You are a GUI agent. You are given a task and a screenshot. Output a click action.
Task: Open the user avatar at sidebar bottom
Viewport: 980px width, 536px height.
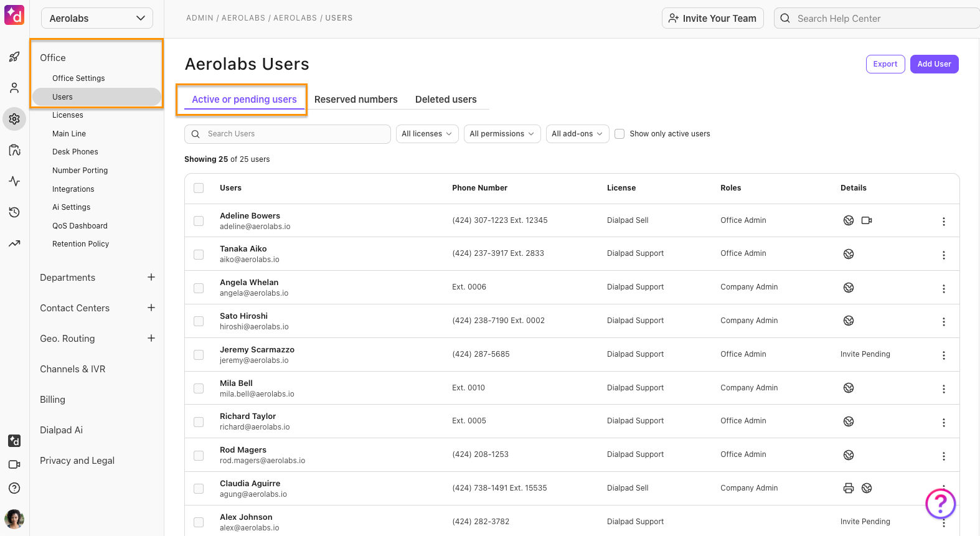tap(14, 519)
